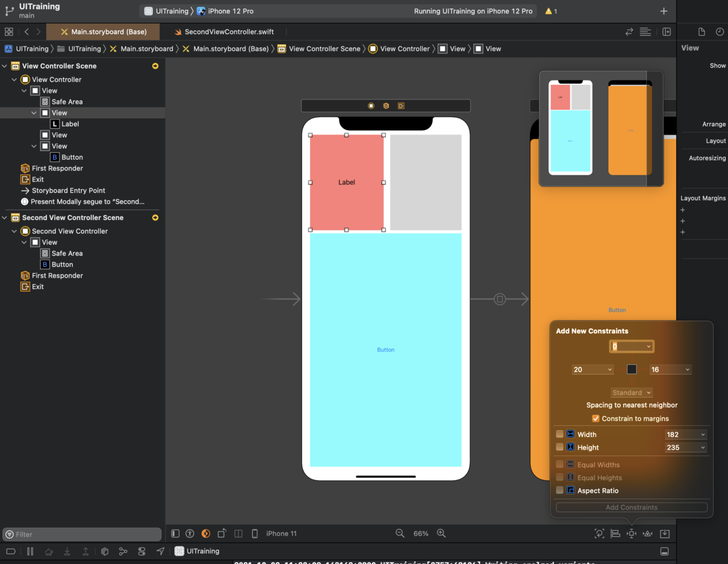Click the Simulate Location arrow icon
Viewport: 728px width, 564px height.
pyautogui.click(x=160, y=551)
